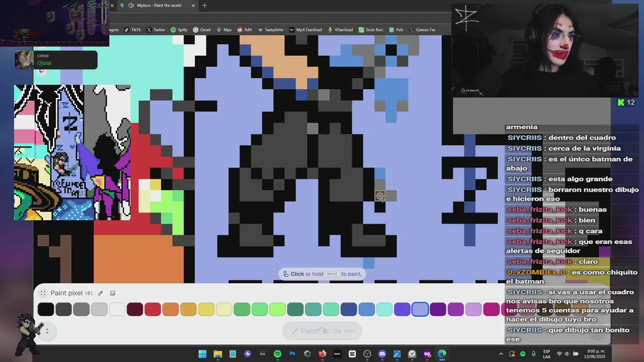
Task: Open Spotify from the taskbar
Action: click(277, 354)
